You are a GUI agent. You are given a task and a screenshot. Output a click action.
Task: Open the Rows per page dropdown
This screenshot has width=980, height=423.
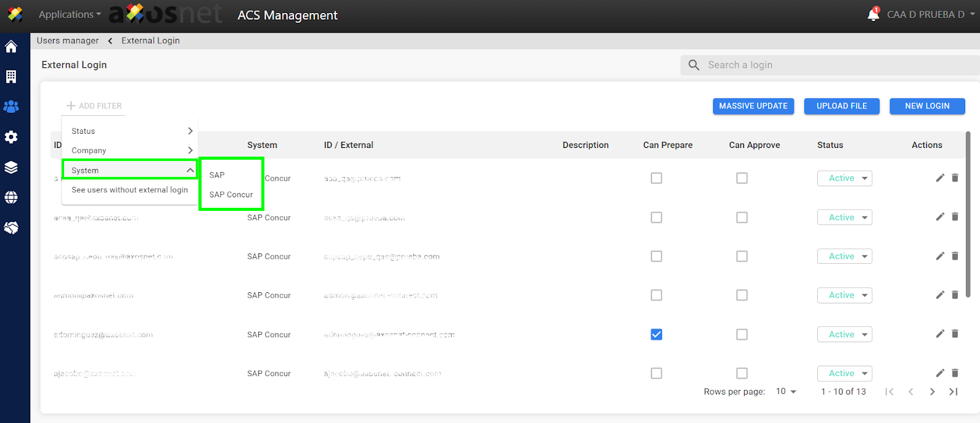pyautogui.click(x=786, y=392)
